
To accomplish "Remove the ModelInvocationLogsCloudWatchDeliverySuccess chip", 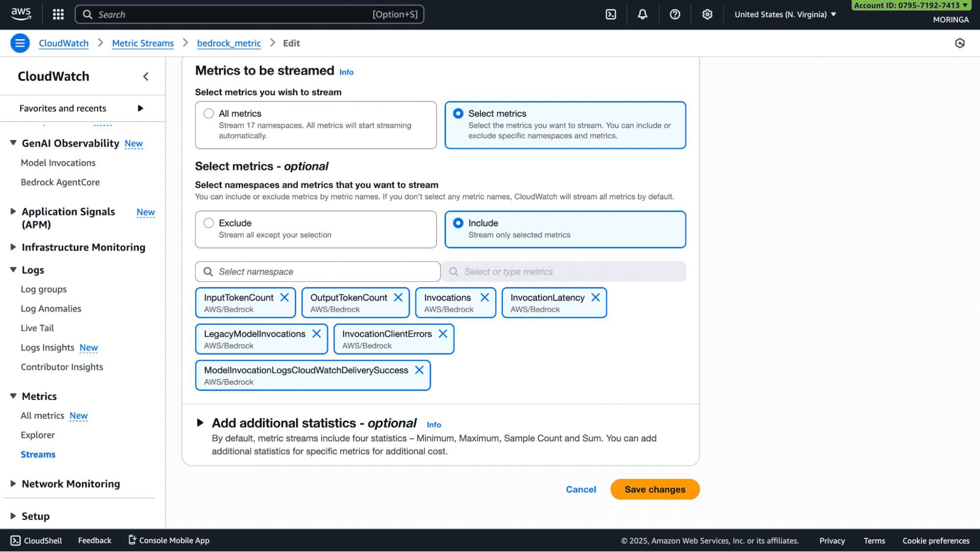I will (x=419, y=370).
